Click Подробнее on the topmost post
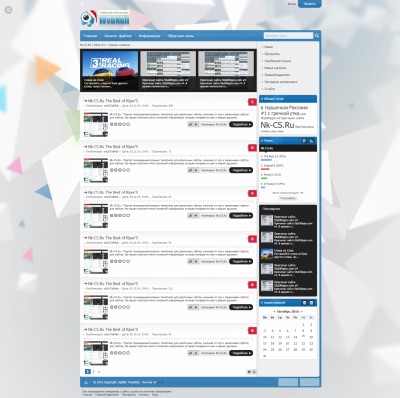This screenshot has width=400, height=398. coord(241,124)
